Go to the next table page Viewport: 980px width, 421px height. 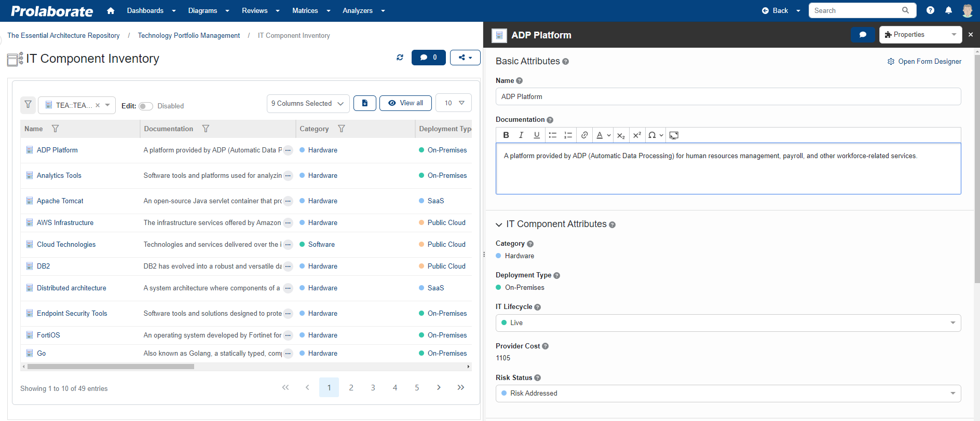coord(439,387)
